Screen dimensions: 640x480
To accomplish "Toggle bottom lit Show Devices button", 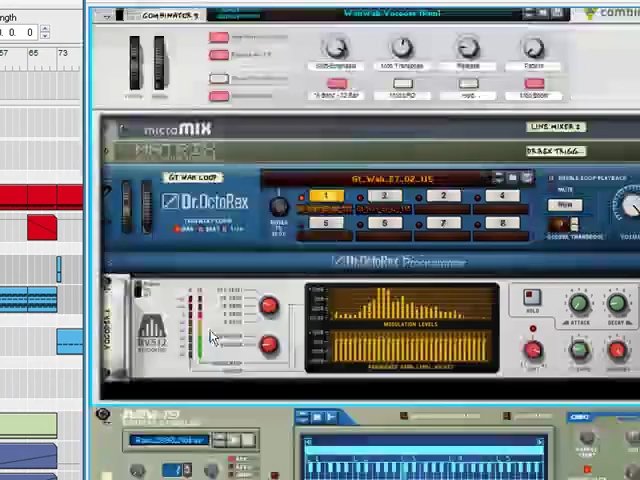I will point(219,96).
